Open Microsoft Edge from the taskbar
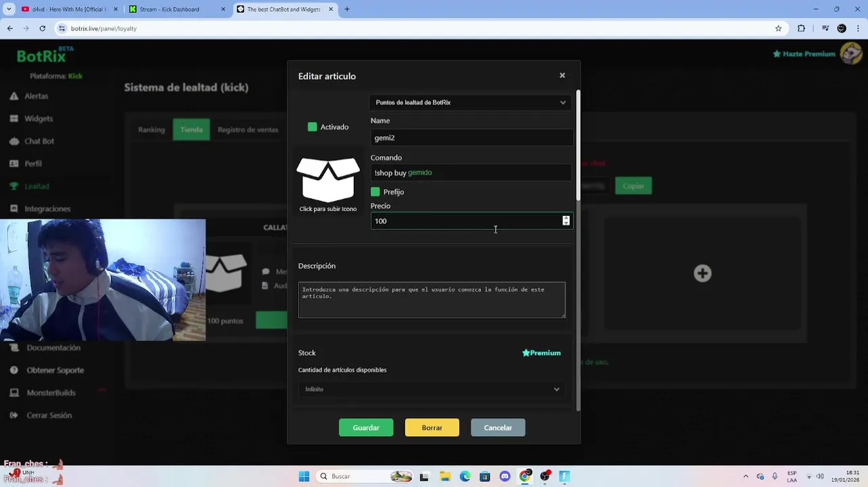Image resolution: width=868 pixels, height=487 pixels. [x=465, y=476]
